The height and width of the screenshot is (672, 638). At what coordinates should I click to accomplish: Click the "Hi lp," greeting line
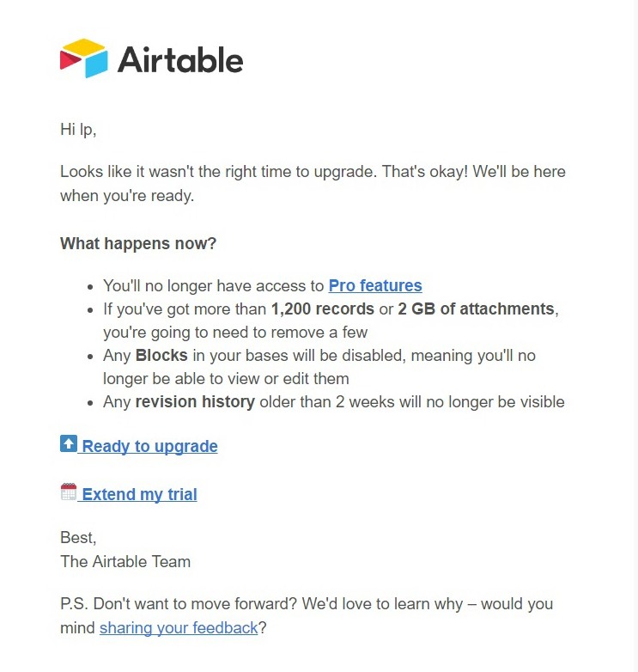point(78,131)
